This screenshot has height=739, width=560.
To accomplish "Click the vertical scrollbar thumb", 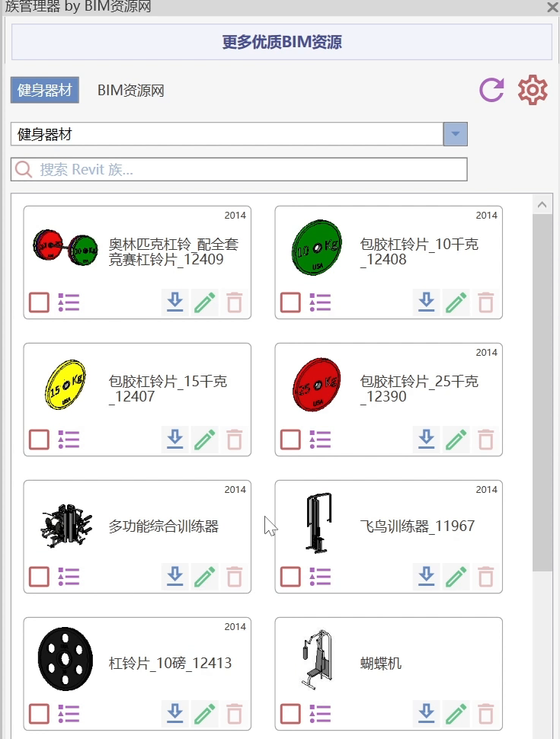I will pyautogui.click(x=542, y=392).
